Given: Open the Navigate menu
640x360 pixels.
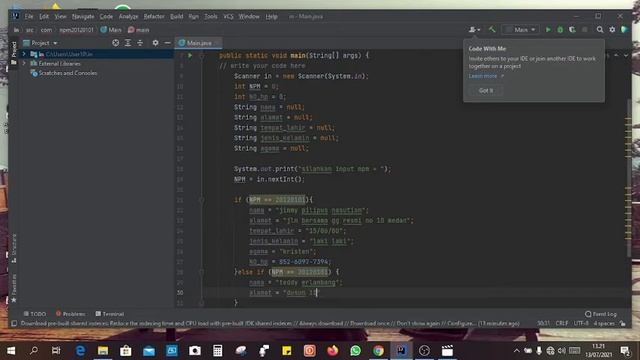Looking at the screenshot, I should (x=83, y=16).
